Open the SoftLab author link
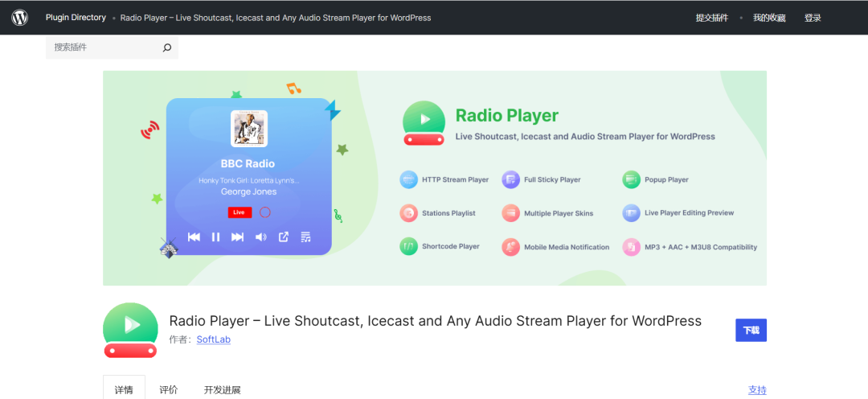 point(214,339)
